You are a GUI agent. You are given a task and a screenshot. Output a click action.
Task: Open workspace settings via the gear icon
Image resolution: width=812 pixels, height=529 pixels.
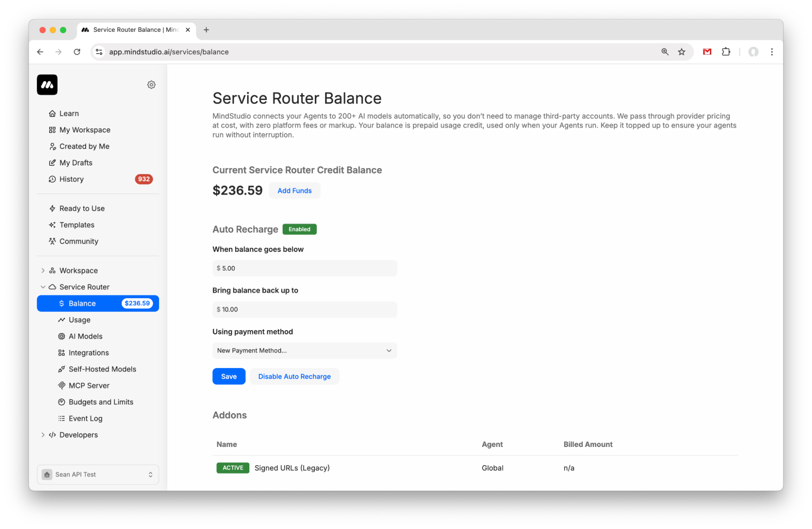pos(151,85)
